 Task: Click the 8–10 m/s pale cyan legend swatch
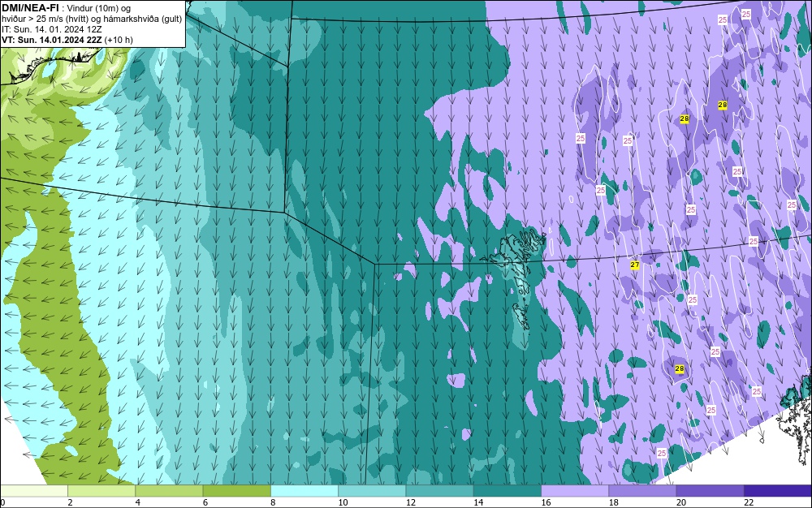[x=304, y=491]
